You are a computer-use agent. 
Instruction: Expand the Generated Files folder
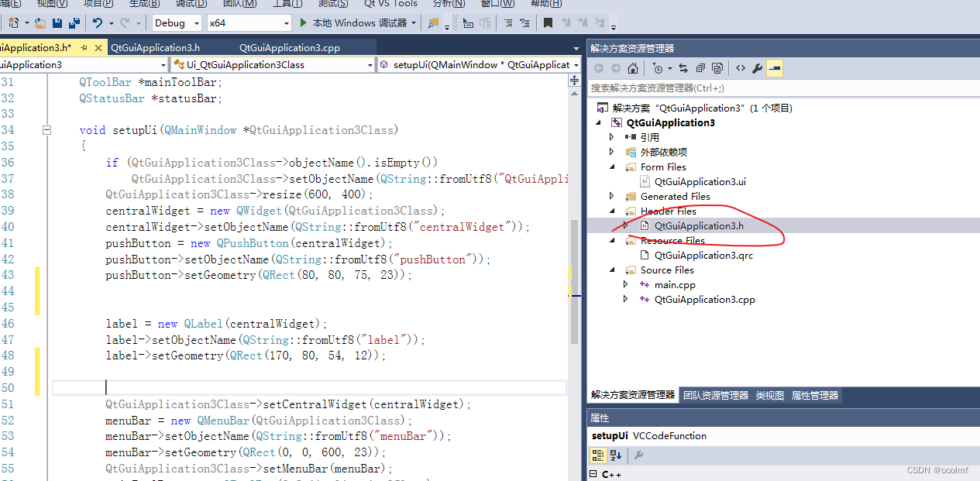tap(611, 197)
